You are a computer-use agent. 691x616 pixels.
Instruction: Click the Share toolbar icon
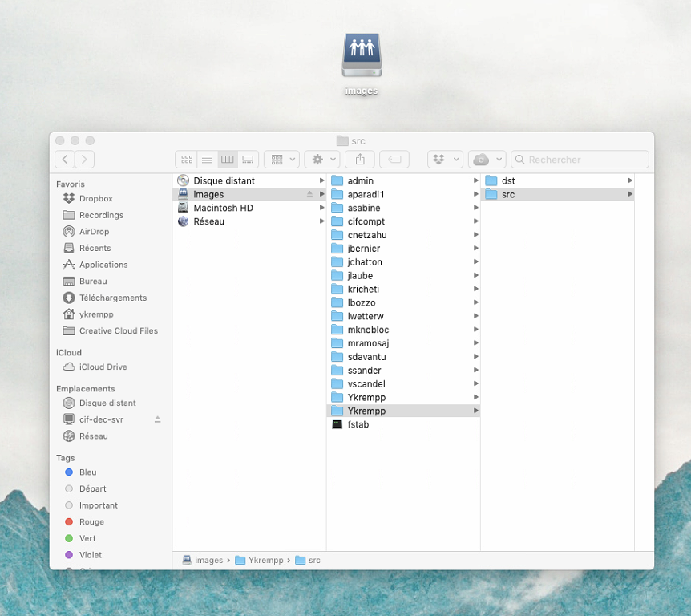[x=360, y=160]
